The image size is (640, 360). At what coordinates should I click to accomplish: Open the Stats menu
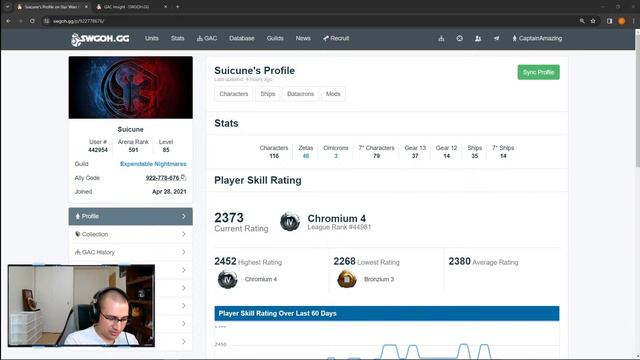[177, 38]
